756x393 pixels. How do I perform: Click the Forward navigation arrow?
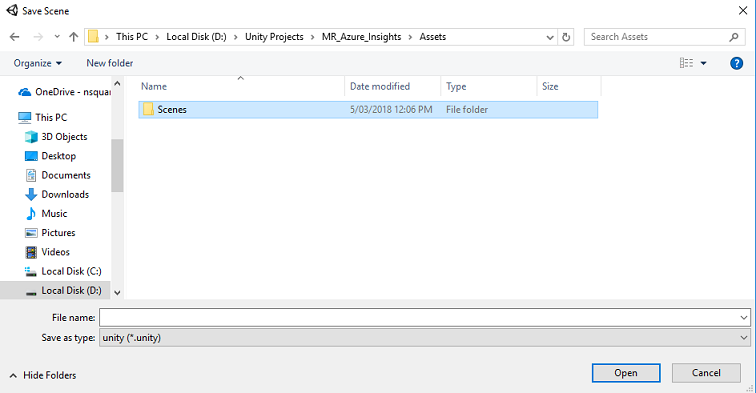point(38,37)
